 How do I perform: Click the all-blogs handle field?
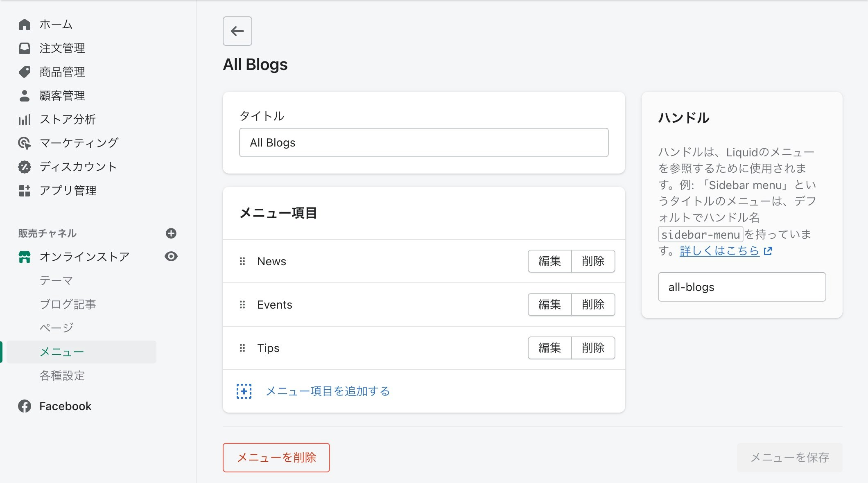click(x=741, y=287)
